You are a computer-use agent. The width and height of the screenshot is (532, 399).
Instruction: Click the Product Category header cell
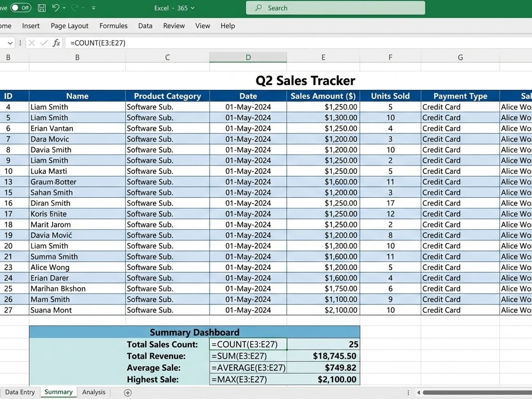[167, 96]
